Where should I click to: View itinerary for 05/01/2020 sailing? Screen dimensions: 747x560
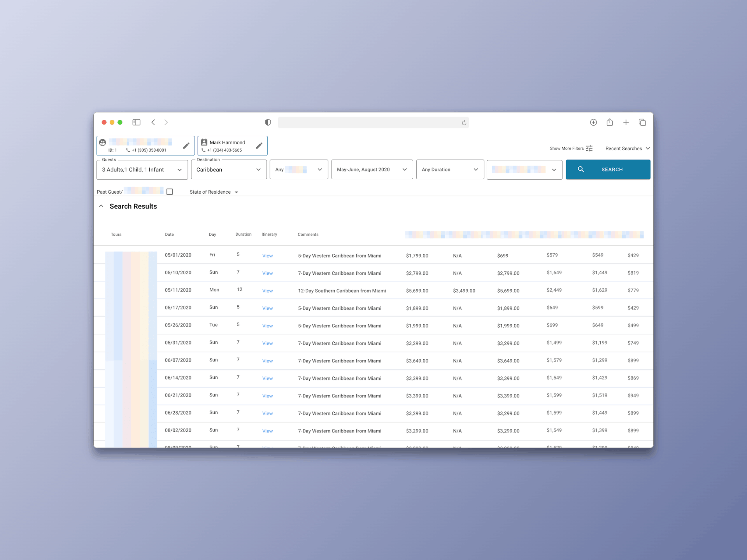pos(267,256)
